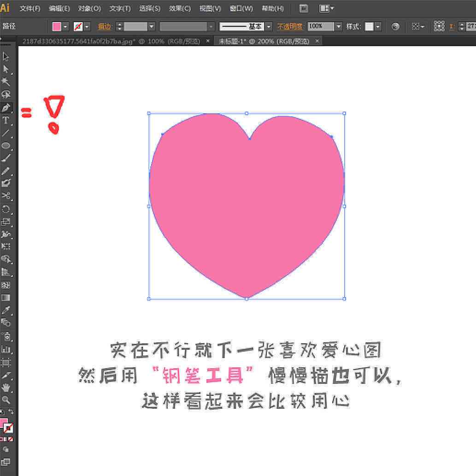Screen dimensions: 476x476
Task: Select the Scissors tool
Action: pyautogui.click(x=6, y=196)
